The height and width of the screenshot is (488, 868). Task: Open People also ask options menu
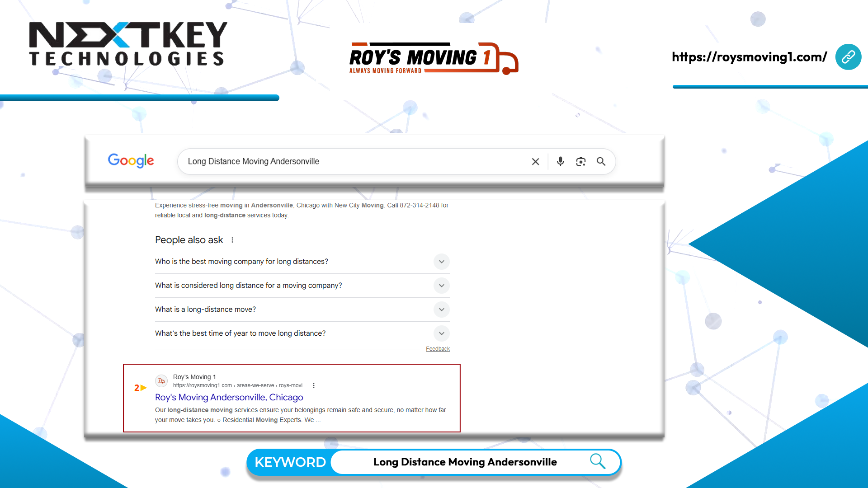[x=232, y=240]
